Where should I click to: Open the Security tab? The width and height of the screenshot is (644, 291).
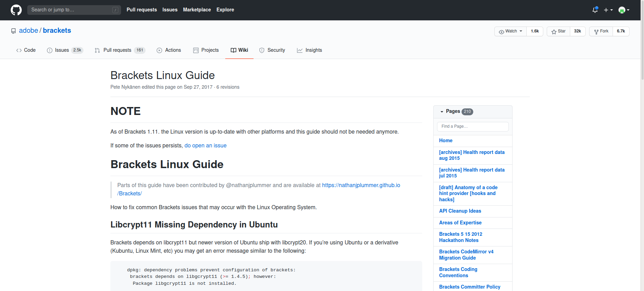pos(272,50)
